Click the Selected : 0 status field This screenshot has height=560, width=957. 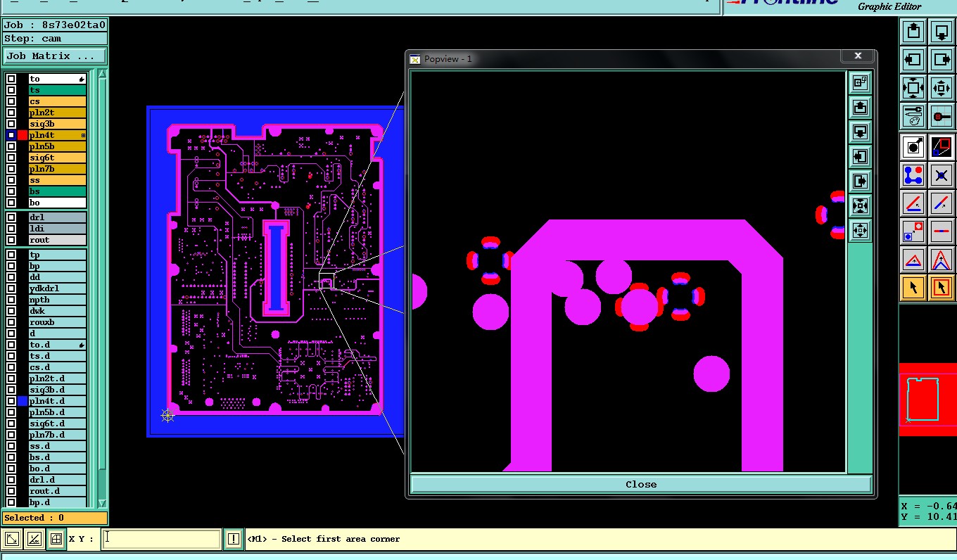[55, 518]
